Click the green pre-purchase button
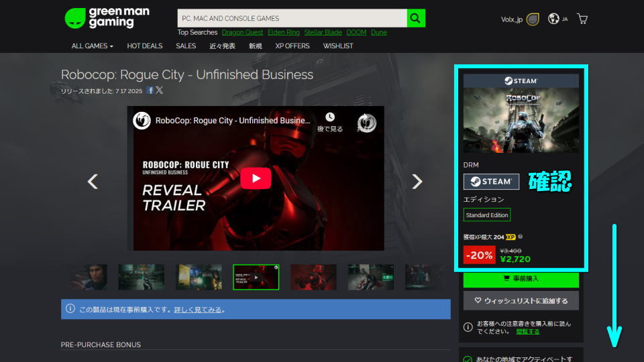The height and width of the screenshot is (362, 644). 521,279
